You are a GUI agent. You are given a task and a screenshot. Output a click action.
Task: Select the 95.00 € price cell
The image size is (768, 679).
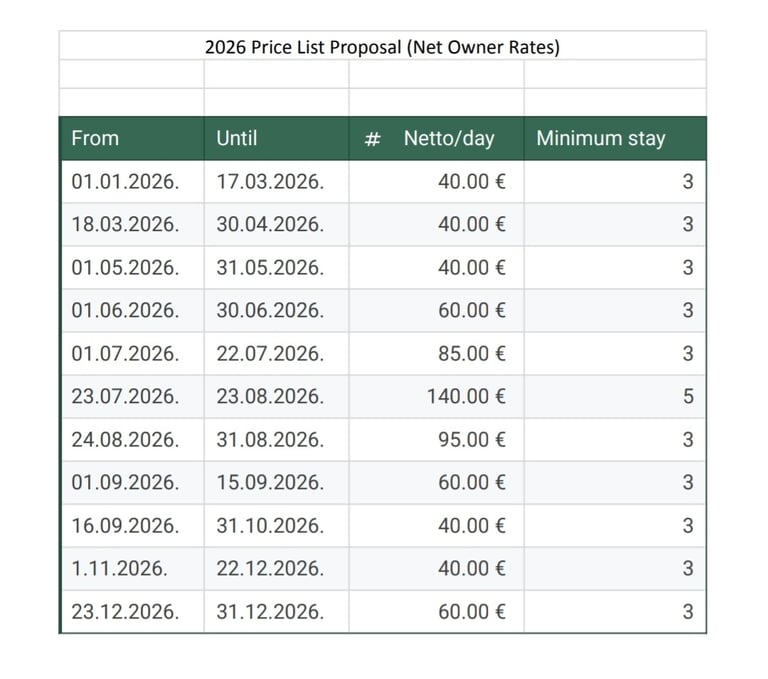472,440
